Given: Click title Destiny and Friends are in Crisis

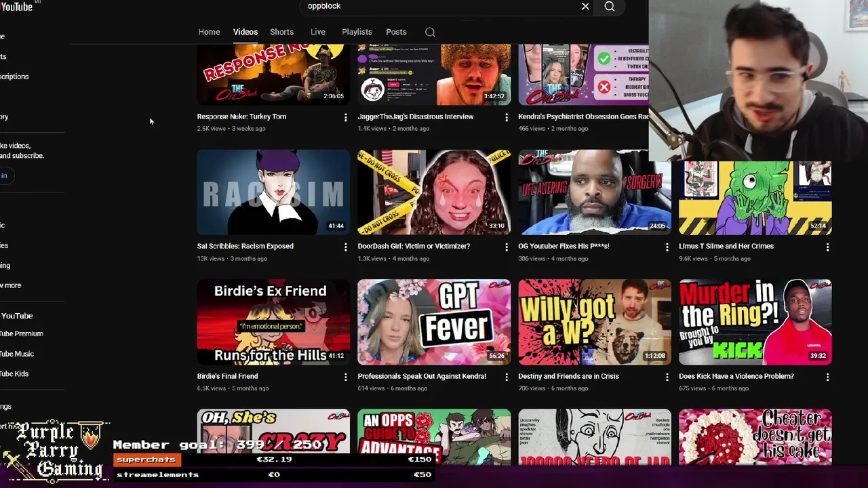Looking at the screenshot, I should pos(568,376).
